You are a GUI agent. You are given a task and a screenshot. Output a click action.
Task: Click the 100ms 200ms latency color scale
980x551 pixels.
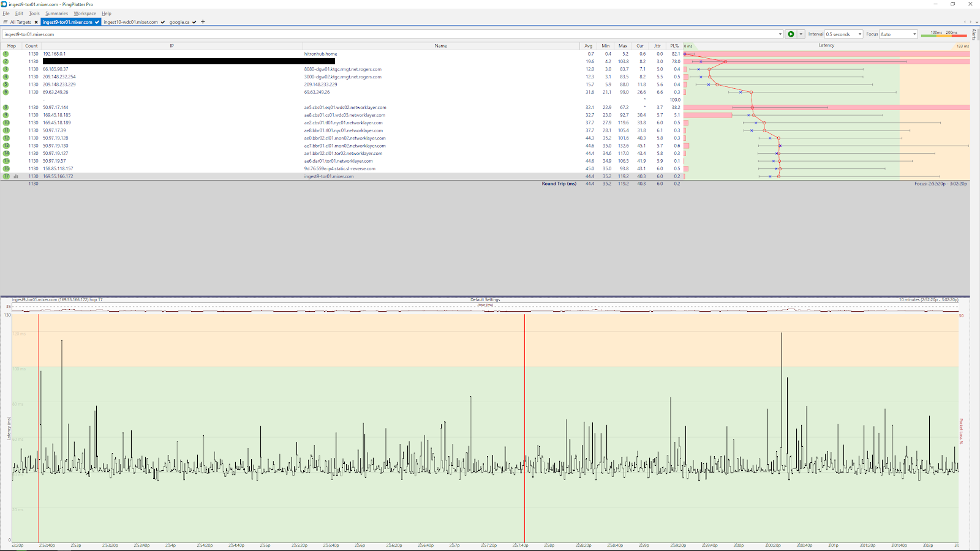[x=944, y=34]
